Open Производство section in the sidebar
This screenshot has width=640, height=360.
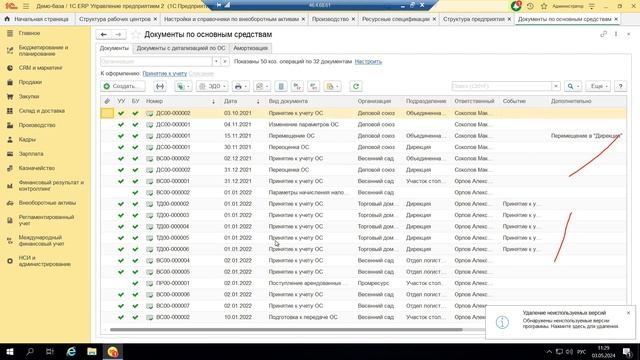37,125
